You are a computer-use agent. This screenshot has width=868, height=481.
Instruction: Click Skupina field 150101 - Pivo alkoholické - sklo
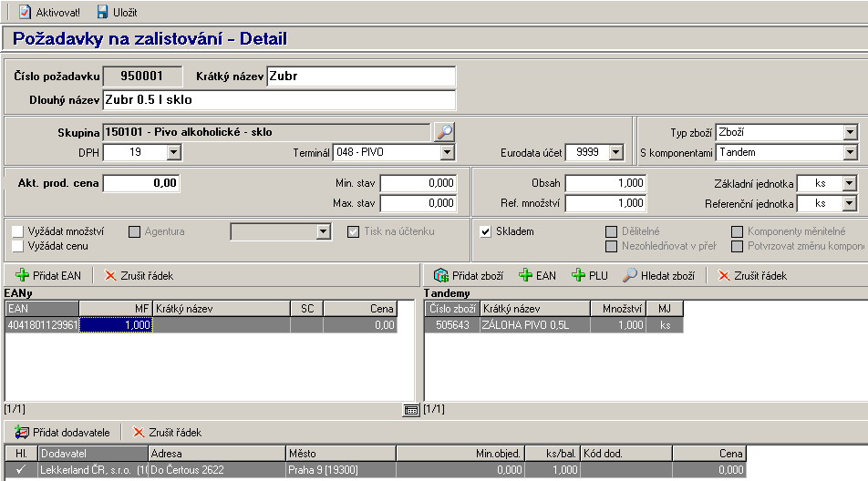(x=266, y=132)
